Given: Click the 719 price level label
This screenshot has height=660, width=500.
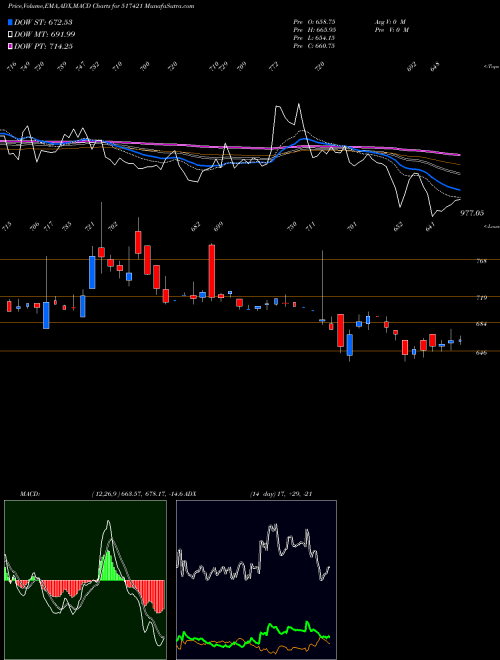Looking at the screenshot, I should [481, 298].
